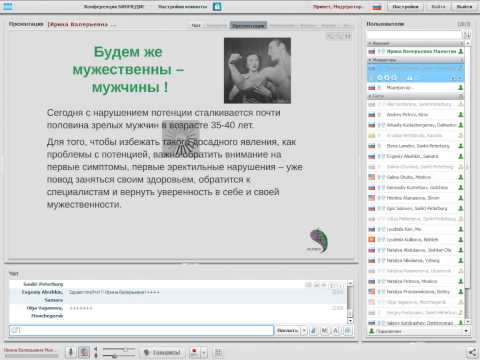
Task: Click the third icon in highlighted user row
Action: [394, 78]
